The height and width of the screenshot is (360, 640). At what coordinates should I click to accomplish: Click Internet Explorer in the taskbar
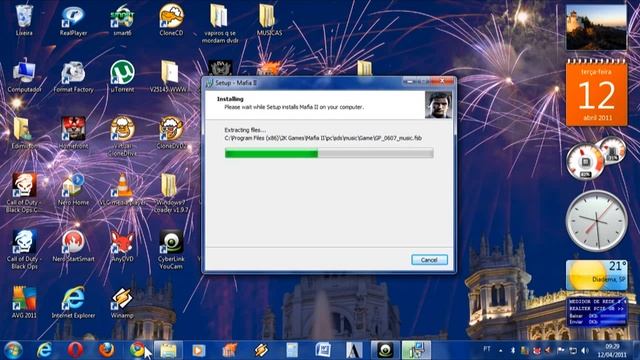click(44, 350)
